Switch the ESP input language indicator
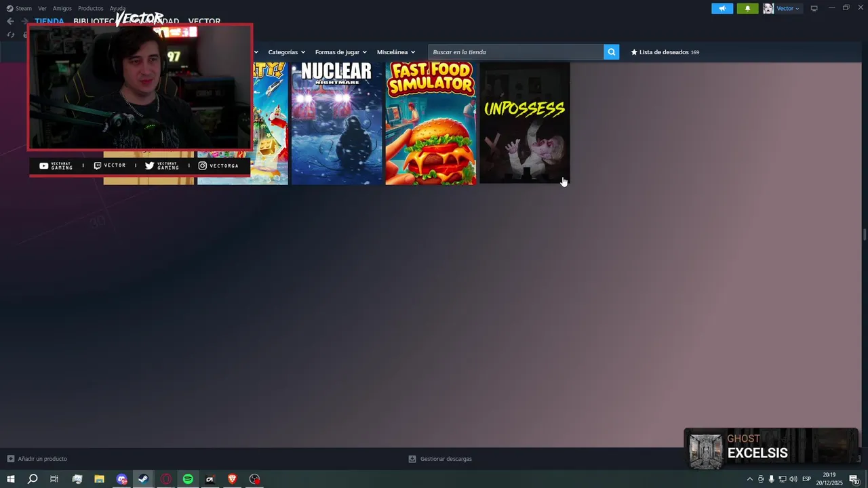 pyautogui.click(x=806, y=479)
